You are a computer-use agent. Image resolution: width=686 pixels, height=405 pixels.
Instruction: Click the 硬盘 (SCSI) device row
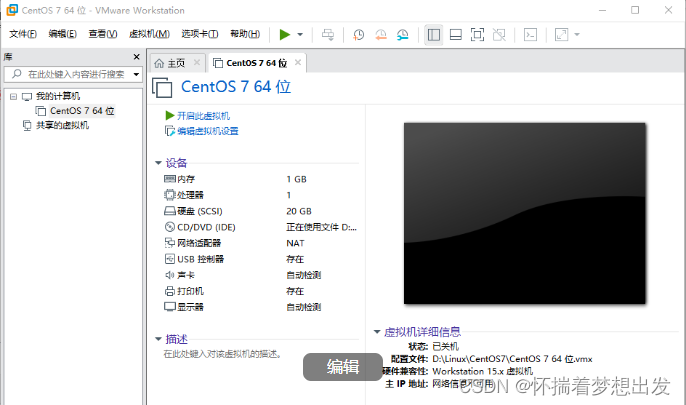coord(261,211)
